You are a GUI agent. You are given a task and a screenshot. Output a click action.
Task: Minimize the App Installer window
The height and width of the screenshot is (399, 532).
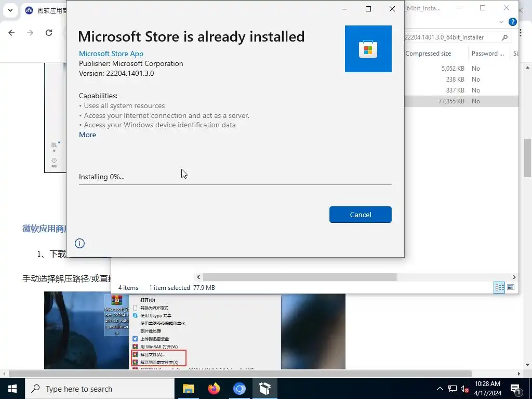coord(344,9)
